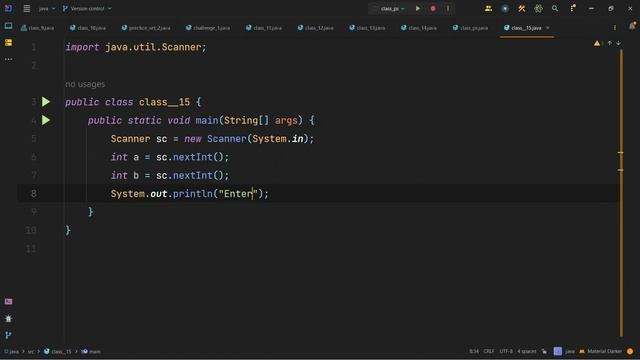Change file encoding UTF-8 in status bar
The height and width of the screenshot is (360, 640).
point(506,351)
